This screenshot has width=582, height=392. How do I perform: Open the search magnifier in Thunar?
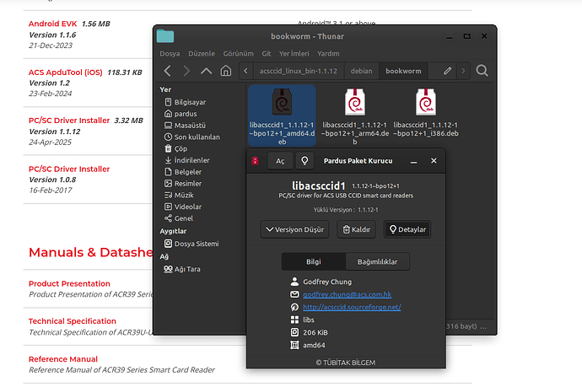tap(482, 71)
